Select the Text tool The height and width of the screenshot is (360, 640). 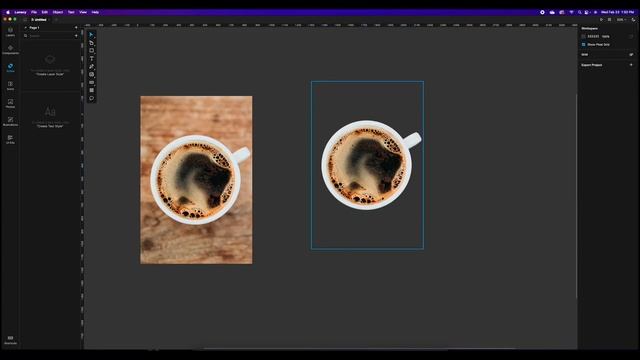pos(91,59)
